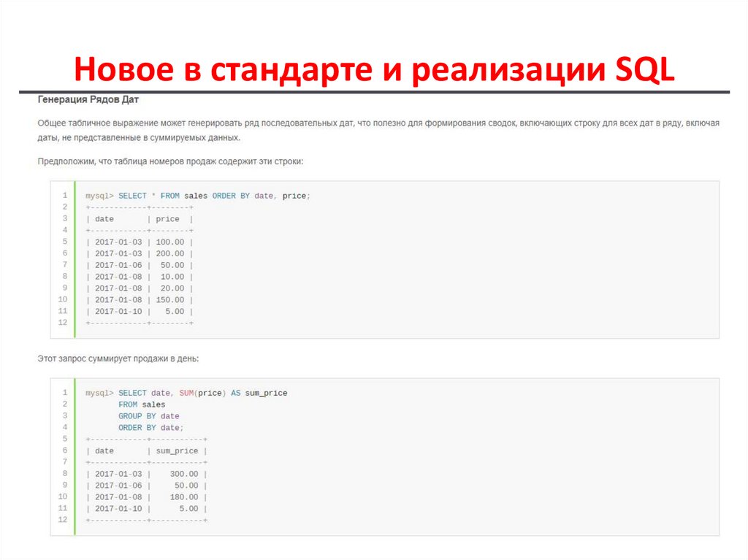Viewport: 748px width, 560px height.
Task: Click the query line "SELECT * FROM sales ORDER BY date, price;"
Action: click(214, 196)
